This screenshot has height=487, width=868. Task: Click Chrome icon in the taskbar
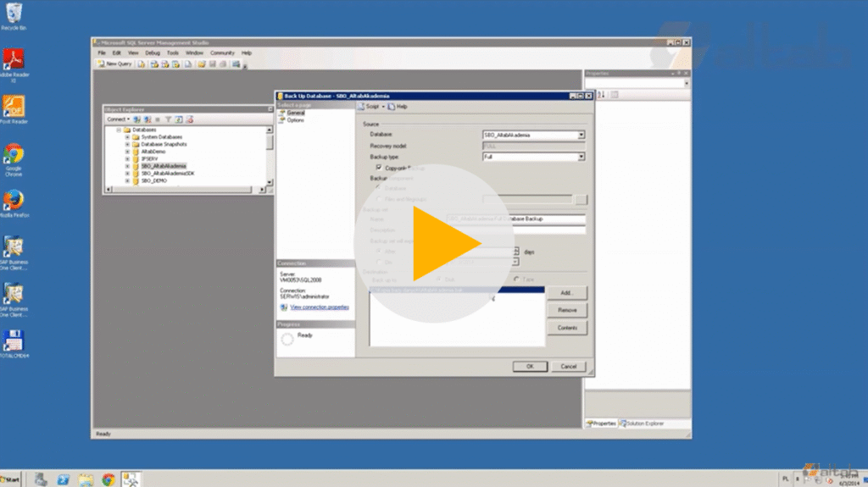[108, 479]
